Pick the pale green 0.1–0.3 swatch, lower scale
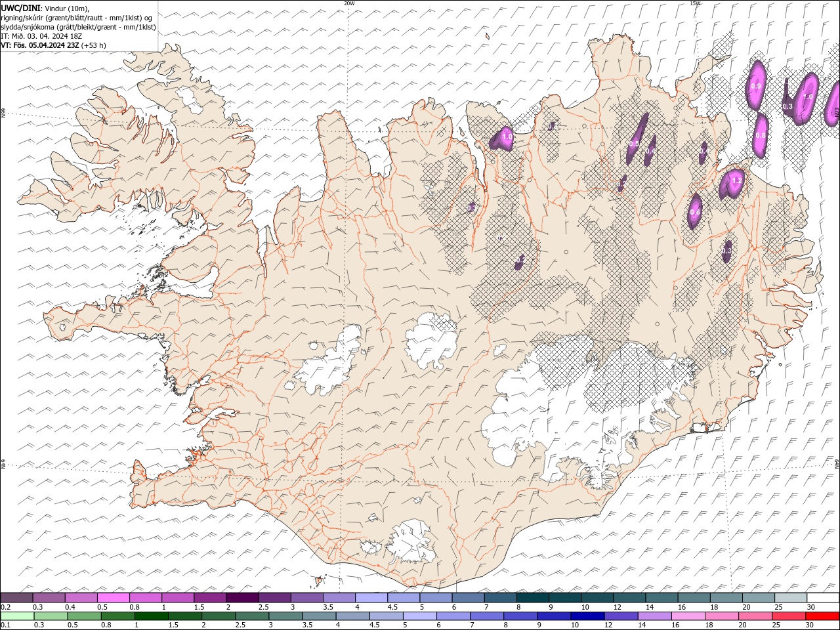Viewport: 840px width, 630px height. pyautogui.click(x=17, y=616)
